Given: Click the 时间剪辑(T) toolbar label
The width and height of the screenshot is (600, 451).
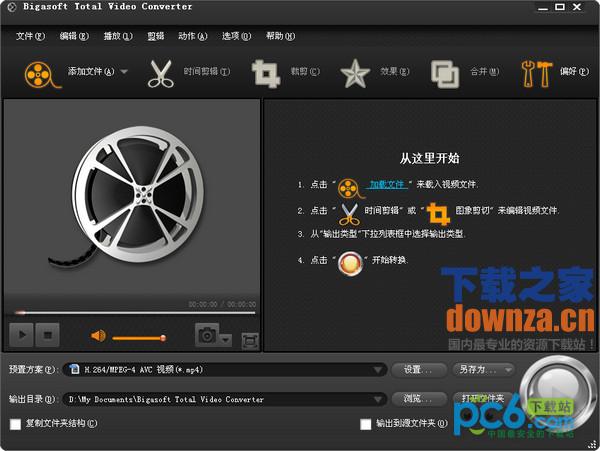Looking at the screenshot, I should 207,71.
